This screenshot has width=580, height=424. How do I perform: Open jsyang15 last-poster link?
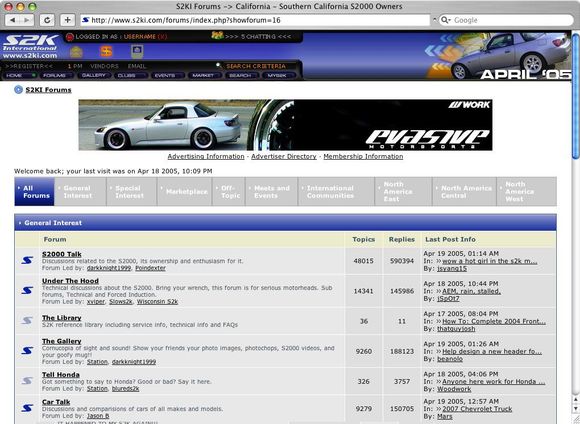click(x=452, y=269)
